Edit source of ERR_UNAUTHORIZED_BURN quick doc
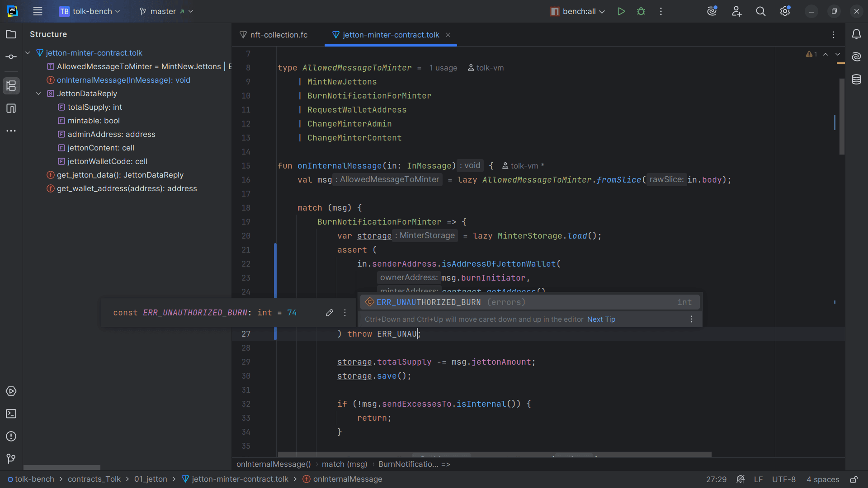Screen dimensions: 868x488 (x=330, y=313)
